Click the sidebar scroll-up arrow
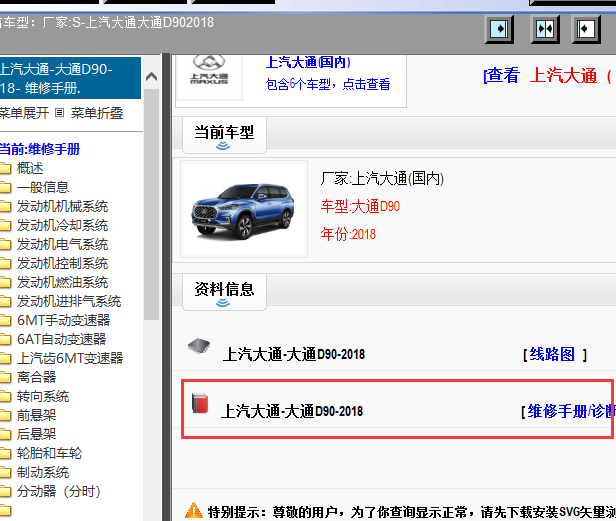616x521 pixels. coord(151,77)
